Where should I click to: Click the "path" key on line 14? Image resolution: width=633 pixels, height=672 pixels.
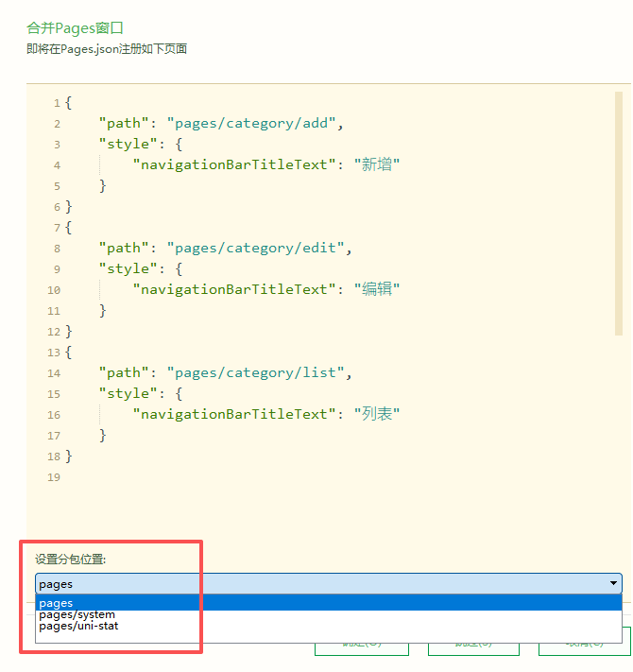click(124, 372)
